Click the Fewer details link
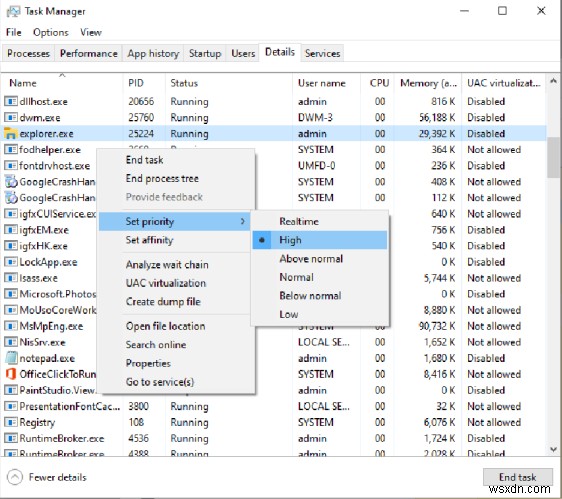562x499 pixels. tap(57, 477)
